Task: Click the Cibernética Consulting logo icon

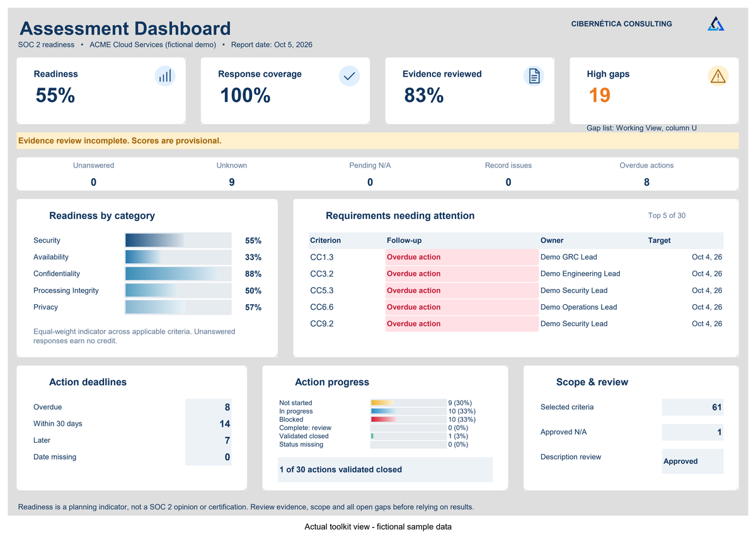Action: [716, 24]
